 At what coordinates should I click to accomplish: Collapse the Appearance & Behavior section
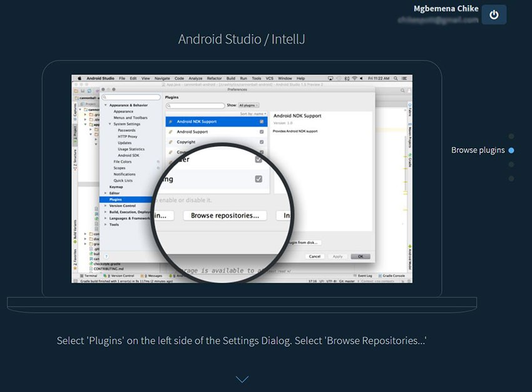[x=106, y=106]
